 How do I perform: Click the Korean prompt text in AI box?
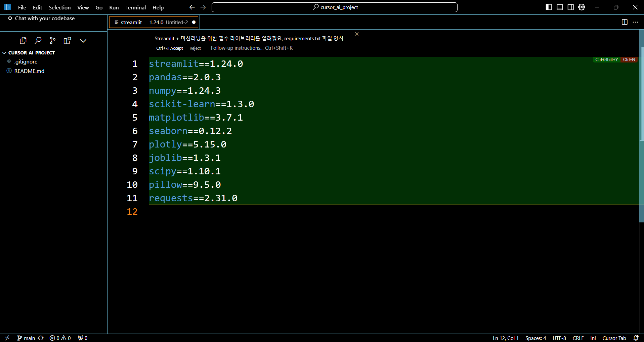click(x=249, y=38)
